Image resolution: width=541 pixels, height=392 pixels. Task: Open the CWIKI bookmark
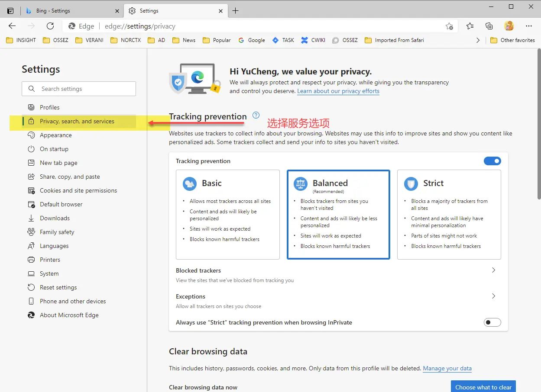313,40
